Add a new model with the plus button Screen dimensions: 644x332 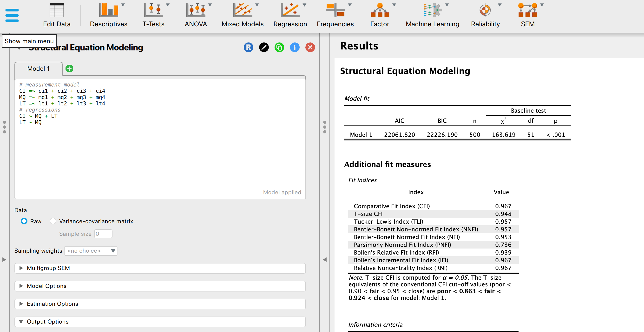point(69,68)
